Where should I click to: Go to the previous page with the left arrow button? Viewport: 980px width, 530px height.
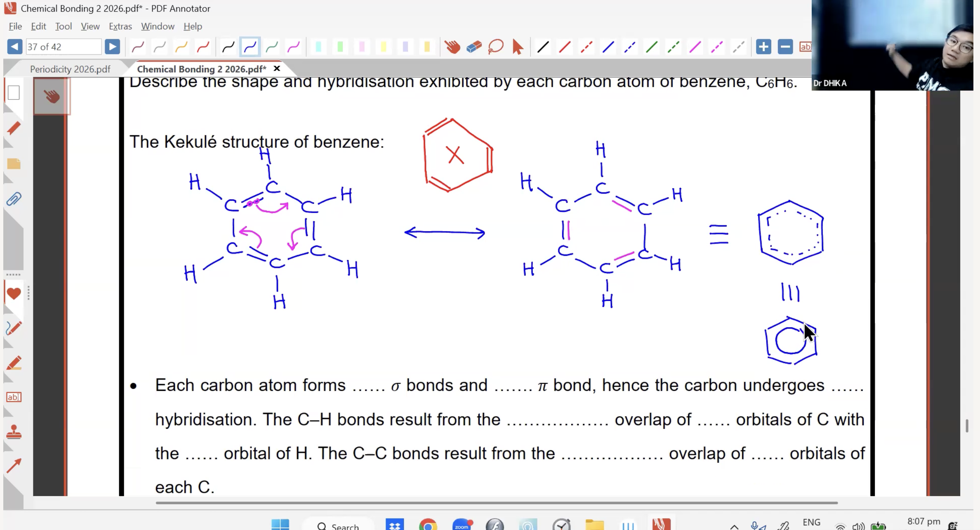tap(15, 47)
